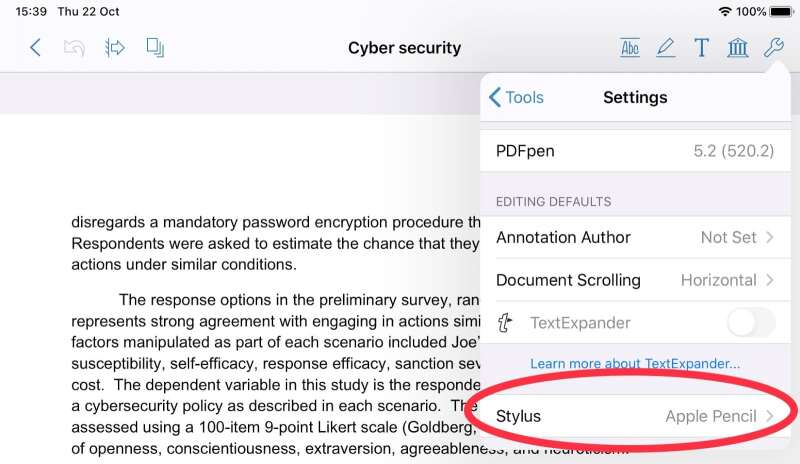Open the Stylus Apple Pencil option
Screen dimensions: 800x464
[635, 416]
